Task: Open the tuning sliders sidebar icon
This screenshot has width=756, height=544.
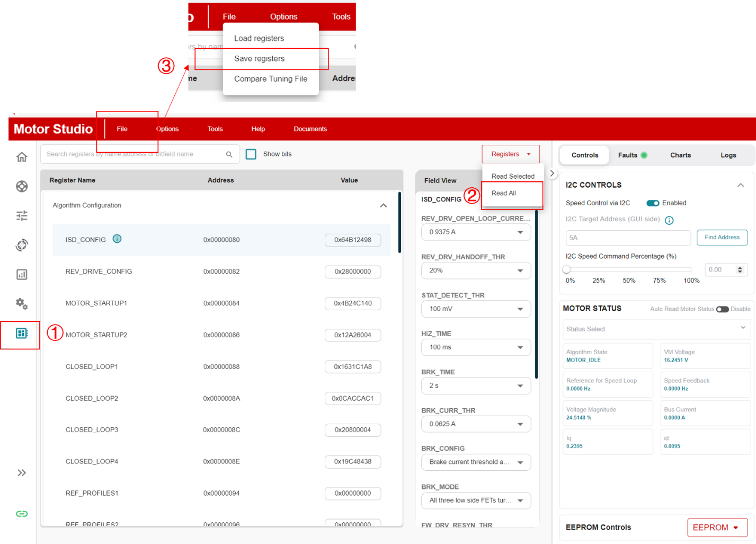Action: click(x=22, y=216)
